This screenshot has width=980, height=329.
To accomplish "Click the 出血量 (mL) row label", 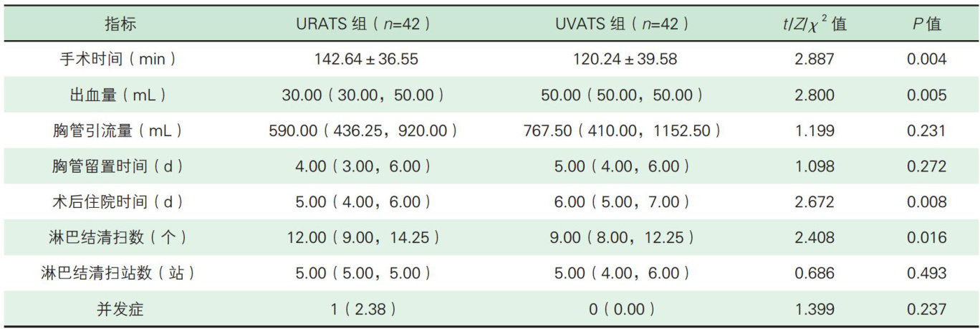I will pos(120,95).
